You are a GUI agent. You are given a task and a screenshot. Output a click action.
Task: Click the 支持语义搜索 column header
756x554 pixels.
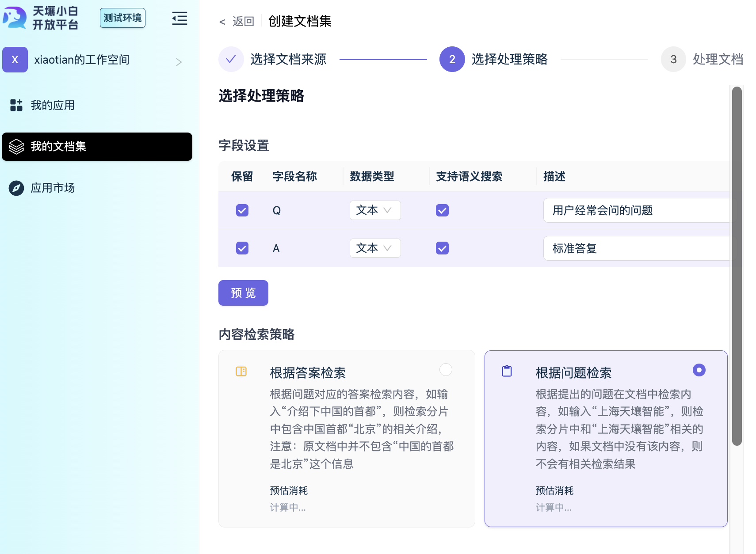(x=469, y=177)
